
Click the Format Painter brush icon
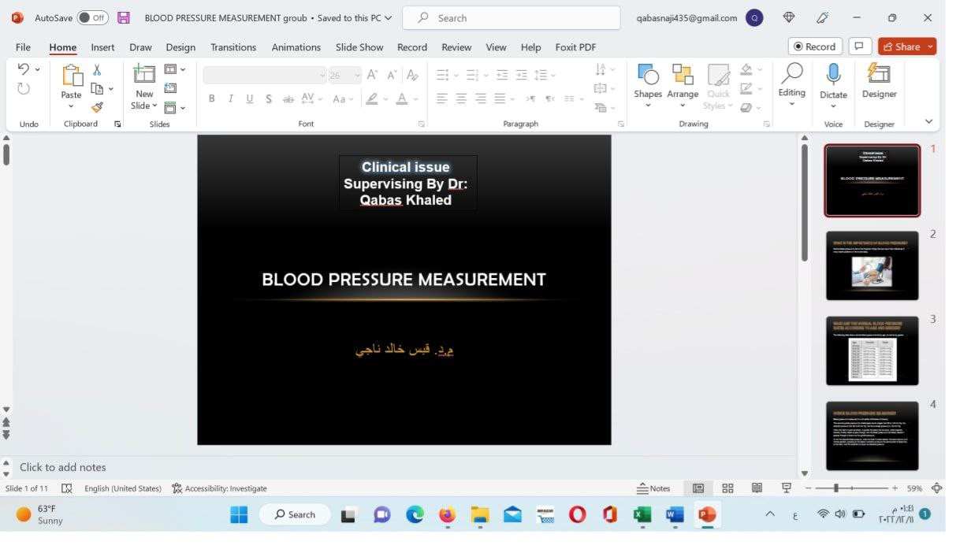(97, 107)
